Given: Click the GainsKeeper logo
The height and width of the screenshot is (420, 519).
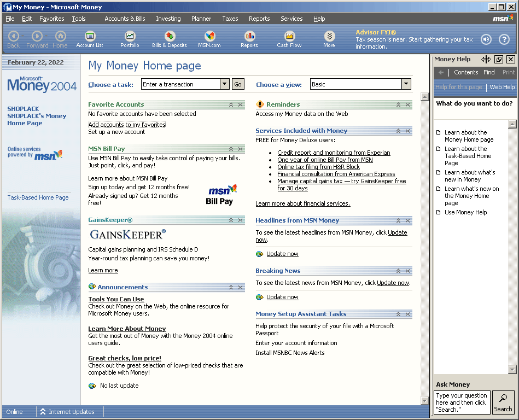Looking at the screenshot, I should click(128, 234).
